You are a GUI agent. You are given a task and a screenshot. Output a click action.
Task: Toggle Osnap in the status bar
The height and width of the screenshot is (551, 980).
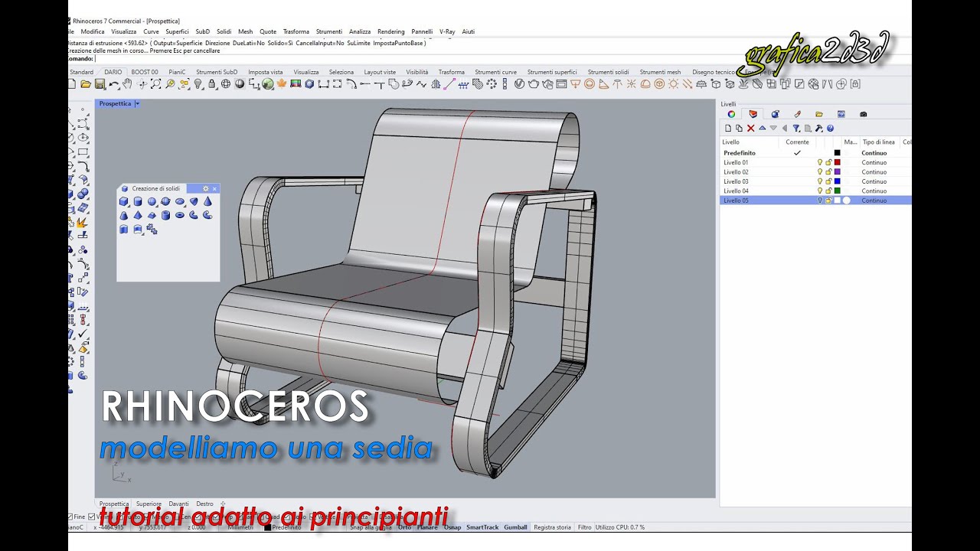coord(452,527)
